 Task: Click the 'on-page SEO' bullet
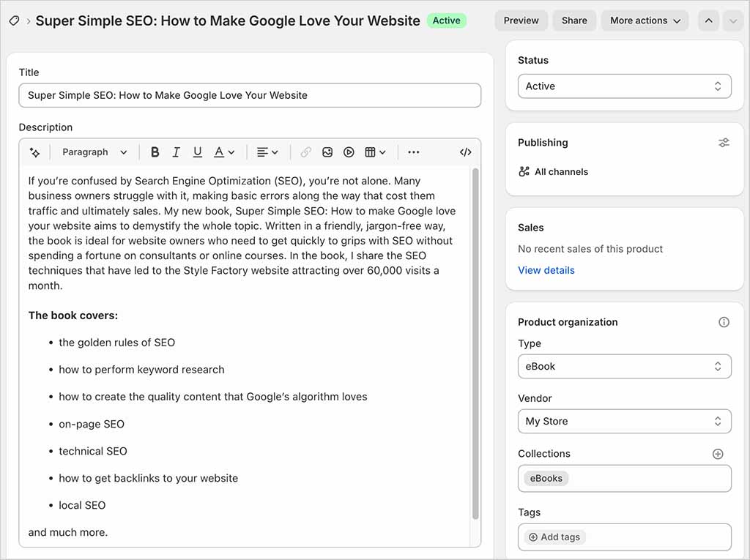(92, 424)
